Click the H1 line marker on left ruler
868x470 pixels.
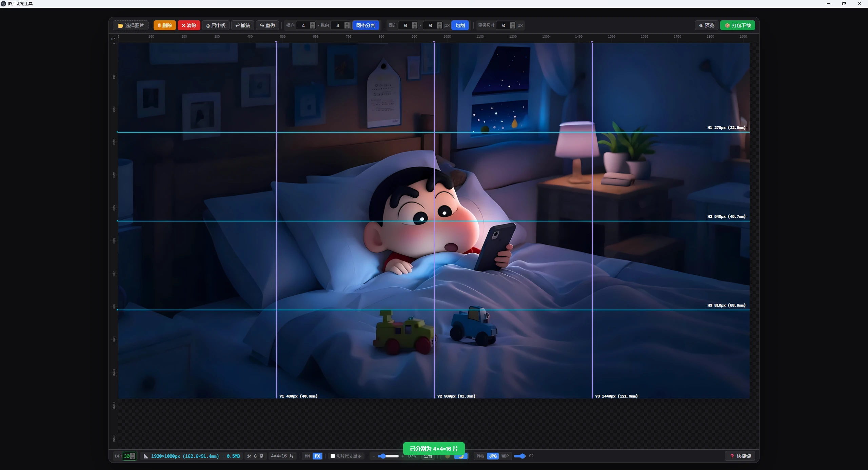point(117,132)
